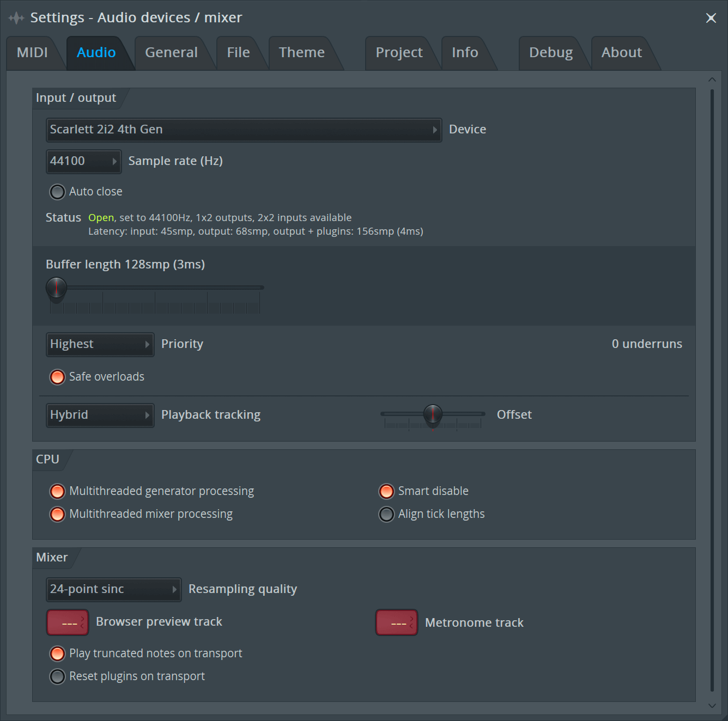Click the FL Studio settings window icon
The height and width of the screenshot is (721, 728).
[x=16, y=18]
